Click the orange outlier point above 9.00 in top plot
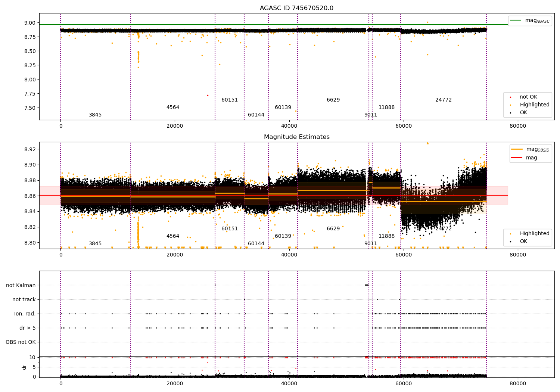The width and height of the screenshot is (560, 392). (x=427, y=22)
